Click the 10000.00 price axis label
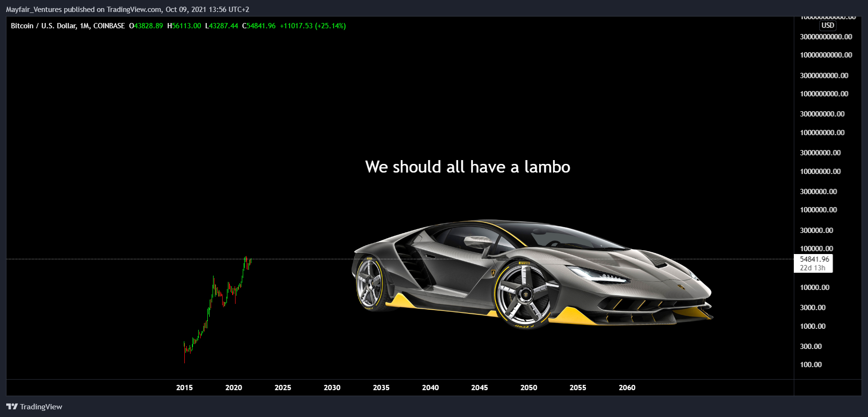Image resolution: width=868 pixels, height=417 pixels. point(814,288)
